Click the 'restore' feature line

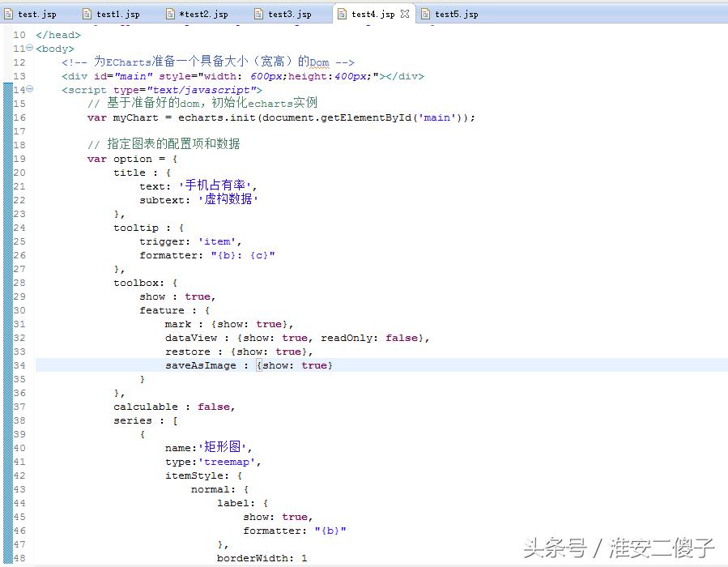[239, 352]
